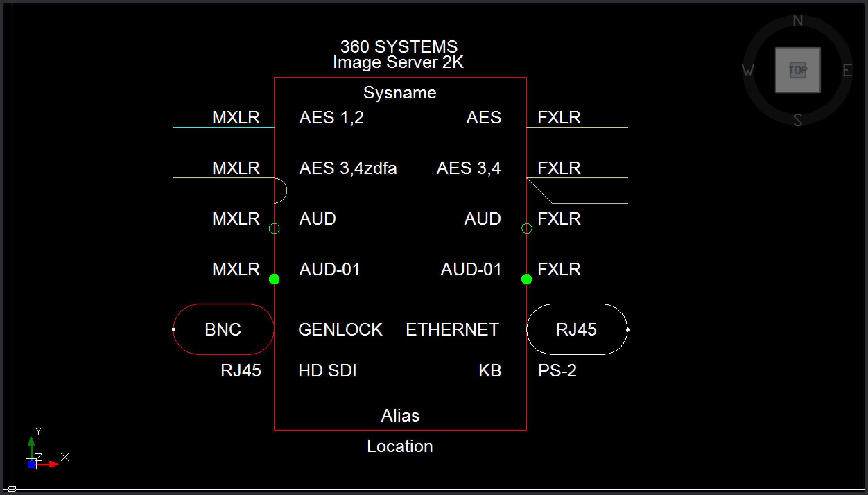This screenshot has height=495, width=868.
Task: Click the MXLR label next to left AUD
Action: 236,219
